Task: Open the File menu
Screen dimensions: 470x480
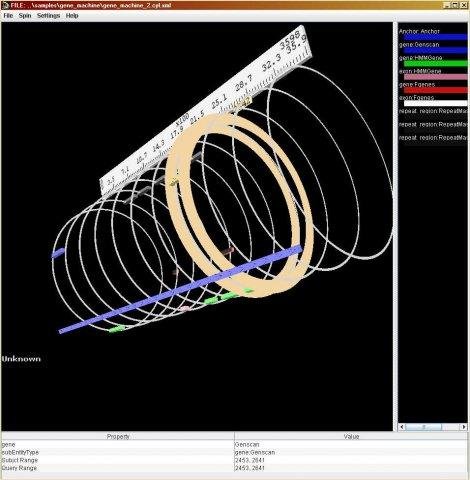Action: pyautogui.click(x=8, y=16)
